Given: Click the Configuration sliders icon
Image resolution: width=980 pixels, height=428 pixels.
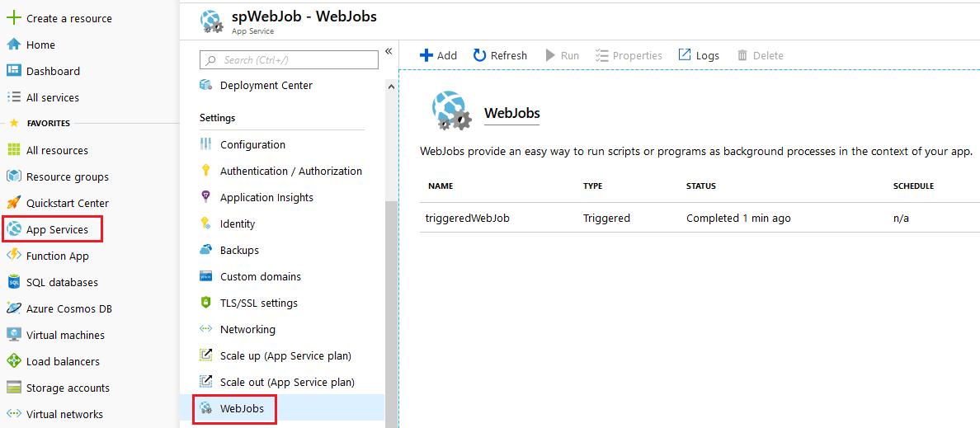Looking at the screenshot, I should coord(205,144).
